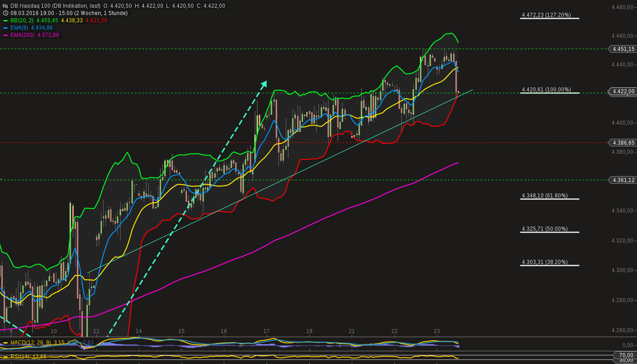Click the RSI 70,00 level tag

pyautogui.click(x=626, y=355)
